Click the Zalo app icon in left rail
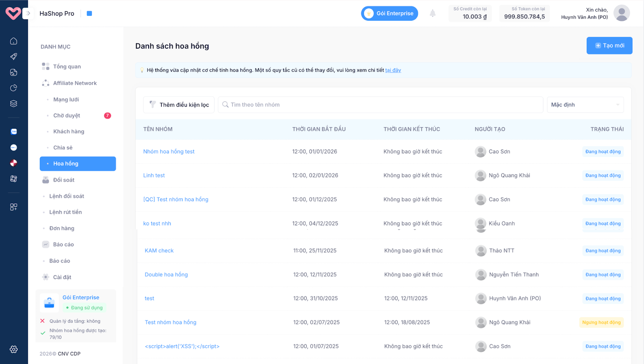Image resolution: width=644 pixels, height=364 pixels. point(14,132)
